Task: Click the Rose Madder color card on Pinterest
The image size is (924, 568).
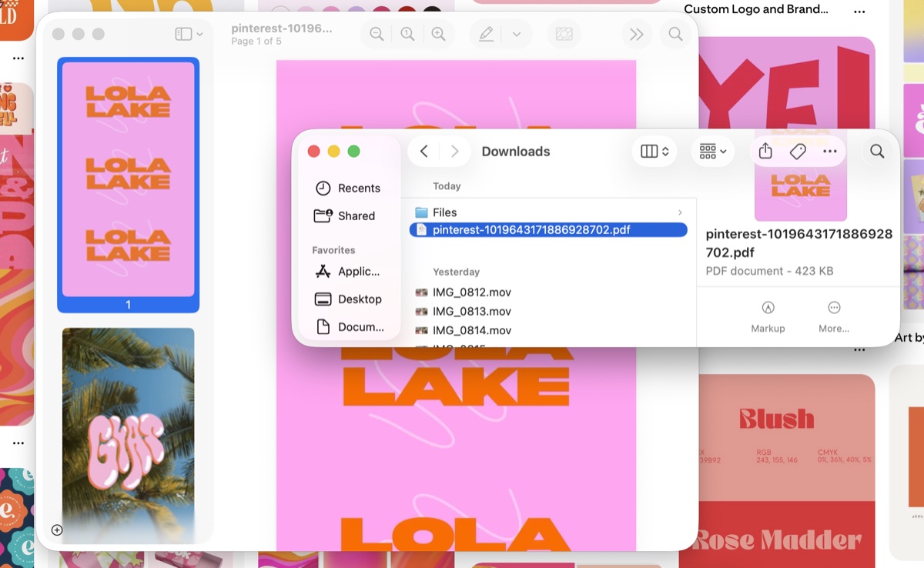Action: (x=777, y=535)
